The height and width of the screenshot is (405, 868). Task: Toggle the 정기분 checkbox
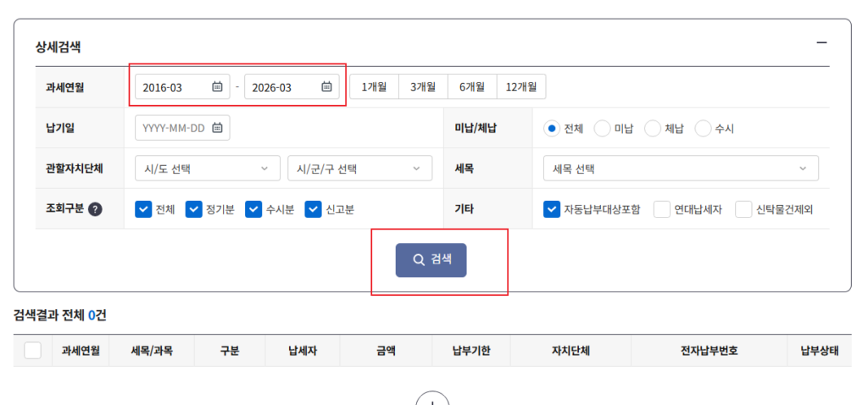[194, 209]
